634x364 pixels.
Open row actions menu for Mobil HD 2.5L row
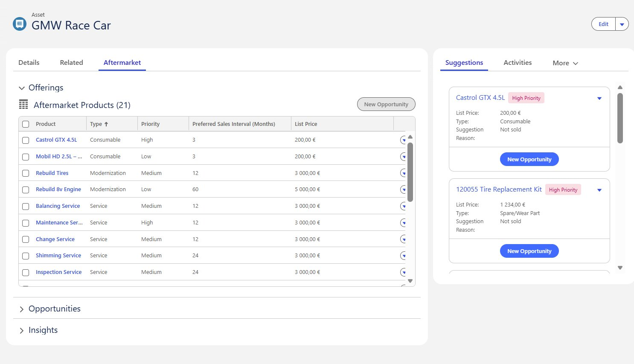click(x=403, y=157)
